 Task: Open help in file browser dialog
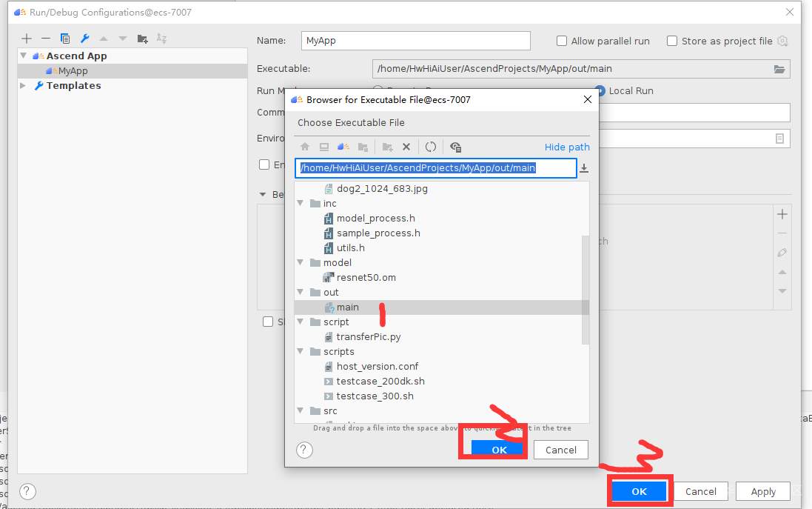pyautogui.click(x=304, y=450)
